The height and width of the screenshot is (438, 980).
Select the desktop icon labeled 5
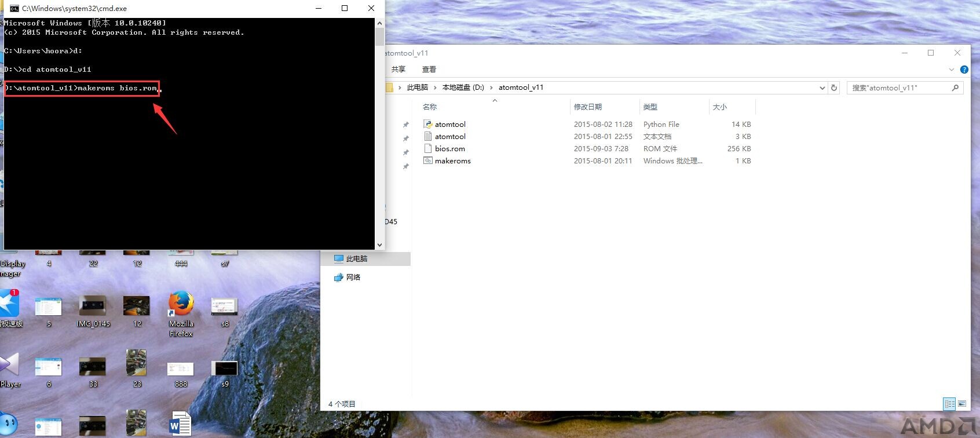[49, 312]
